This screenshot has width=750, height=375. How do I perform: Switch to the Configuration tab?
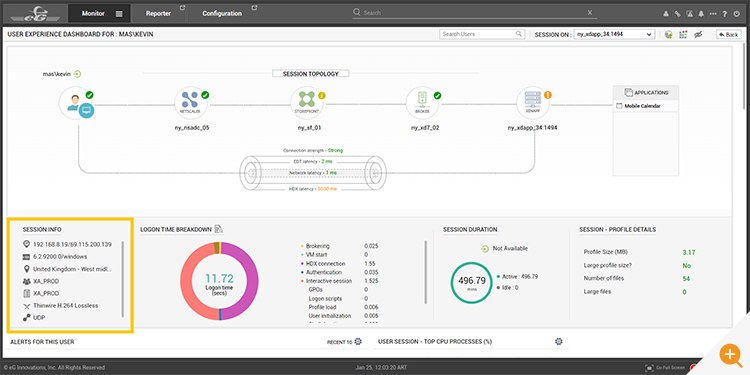point(222,13)
